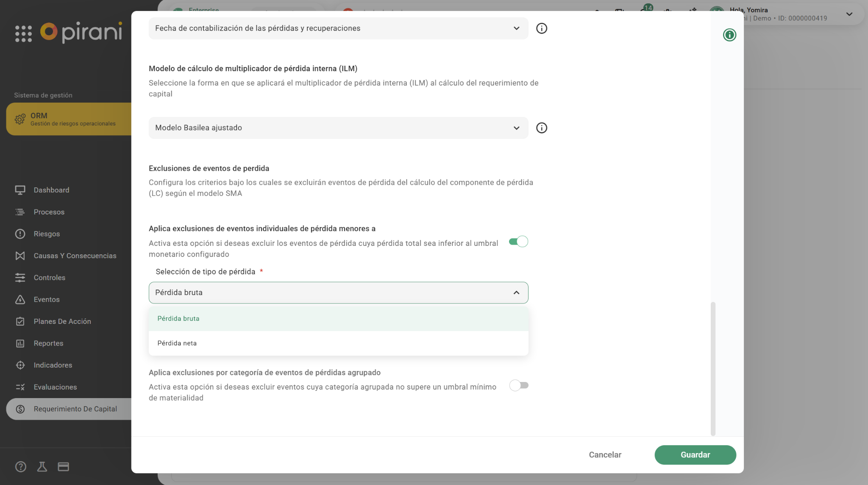Click Cancelar to dismiss the dialog

point(605,454)
